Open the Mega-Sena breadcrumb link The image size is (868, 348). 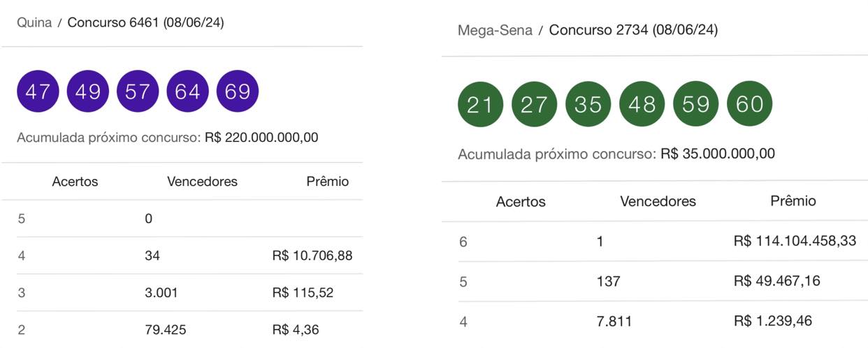[495, 30]
